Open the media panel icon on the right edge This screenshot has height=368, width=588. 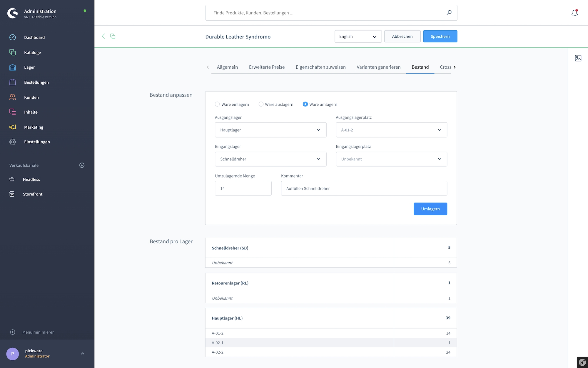[x=578, y=58]
